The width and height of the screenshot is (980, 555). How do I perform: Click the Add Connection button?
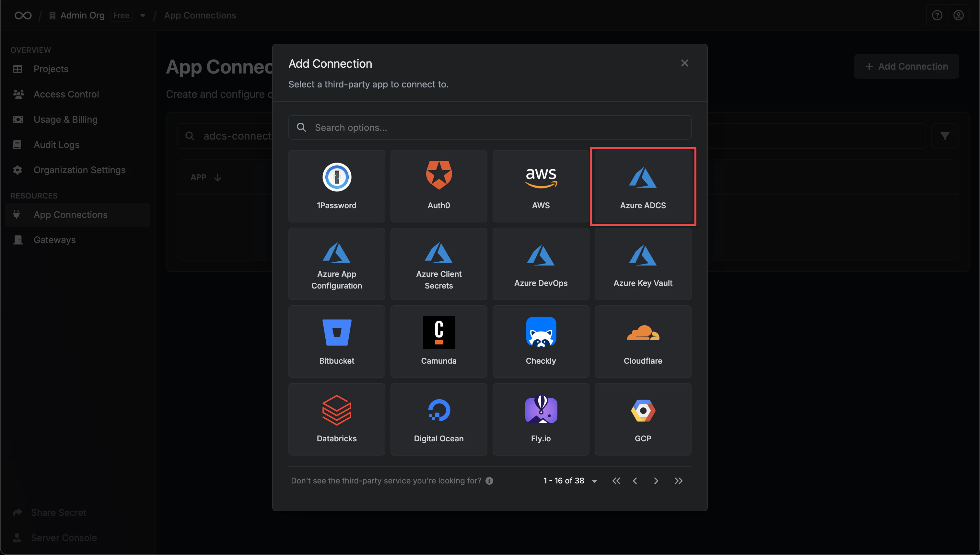pos(906,66)
